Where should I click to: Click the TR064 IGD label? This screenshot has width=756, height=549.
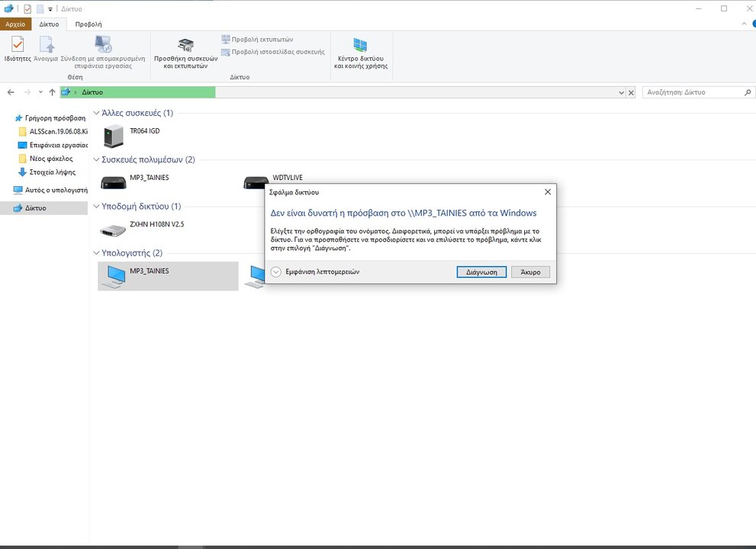tap(145, 130)
